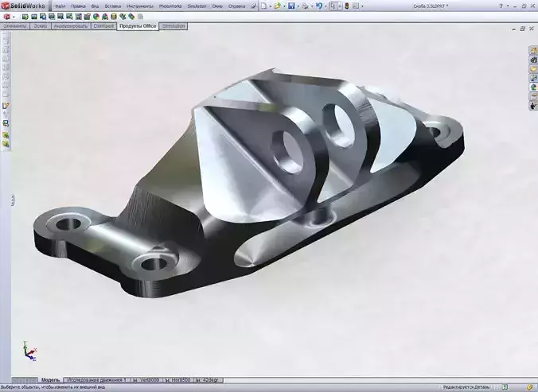
Task: Click first green PhotoWorks render icon
Action: (25, 17)
